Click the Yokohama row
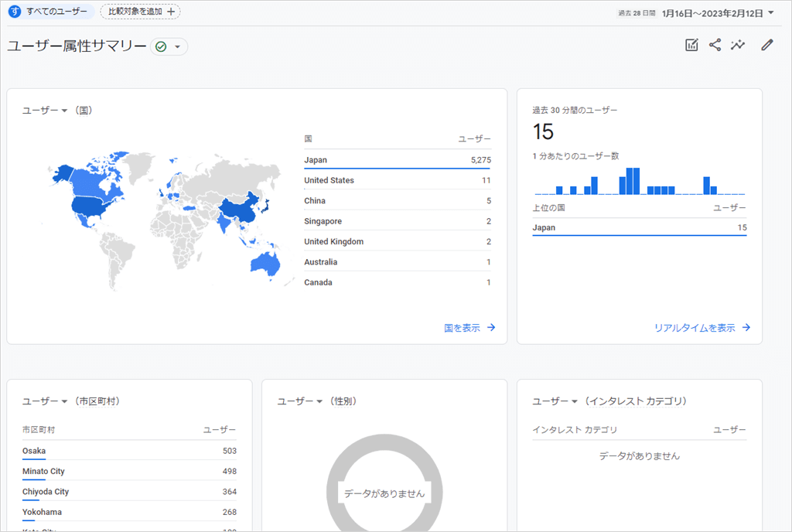 pyautogui.click(x=129, y=512)
